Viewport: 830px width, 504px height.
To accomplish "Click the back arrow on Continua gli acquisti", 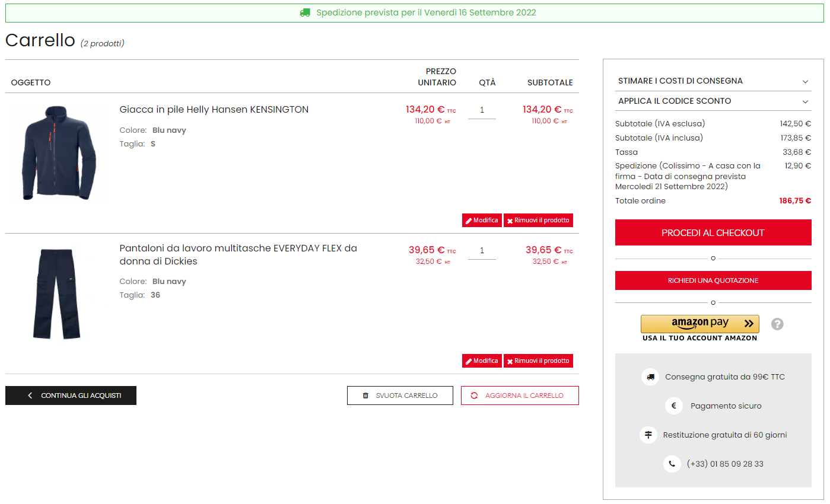I will [x=30, y=395].
